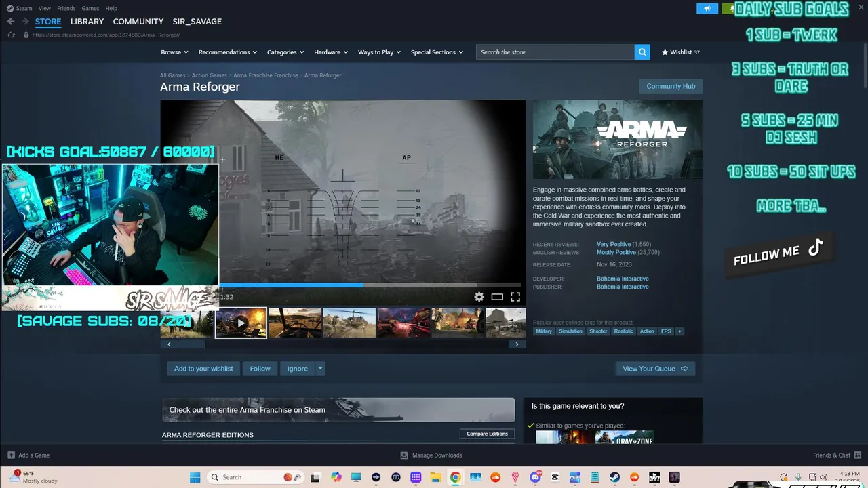This screenshot has height=488, width=868.
Task: Expand the Recommendations dropdown
Action: coord(227,52)
